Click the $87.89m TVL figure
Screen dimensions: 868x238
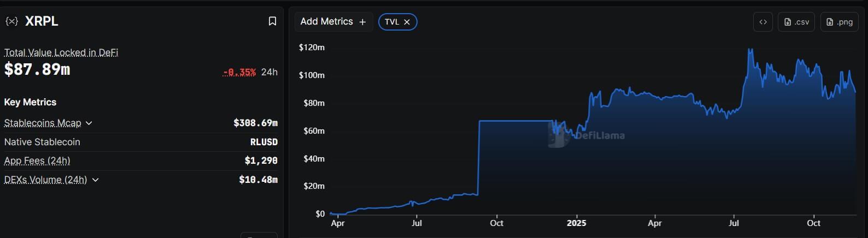pyautogui.click(x=37, y=69)
